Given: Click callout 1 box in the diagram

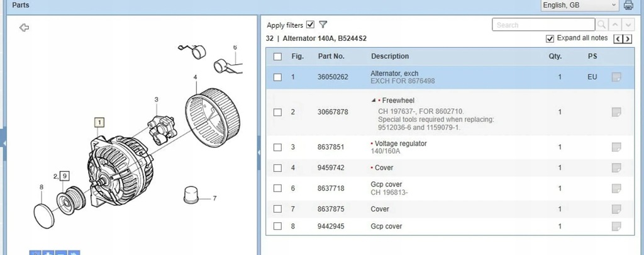Looking at the screenshot, I should (x=99, y=122).
